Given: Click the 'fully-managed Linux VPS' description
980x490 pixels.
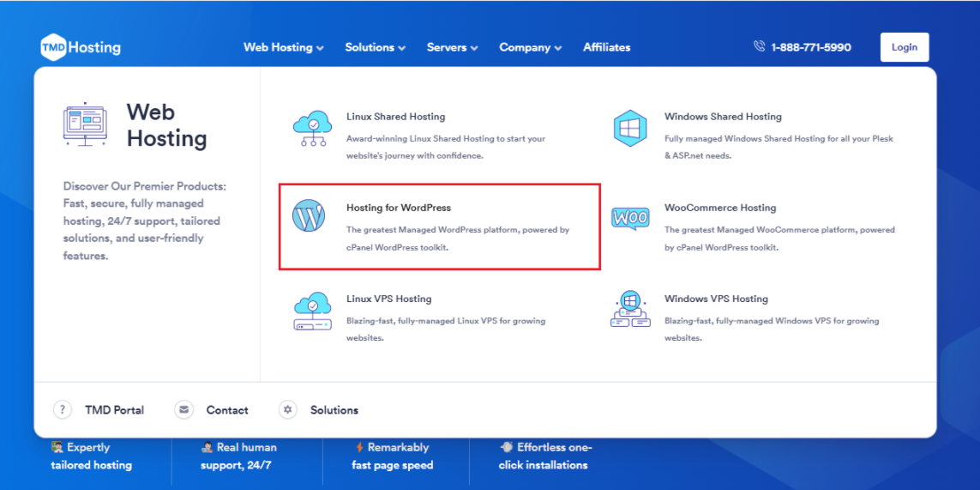Looking at the screenshot, I should click(446, 330).
